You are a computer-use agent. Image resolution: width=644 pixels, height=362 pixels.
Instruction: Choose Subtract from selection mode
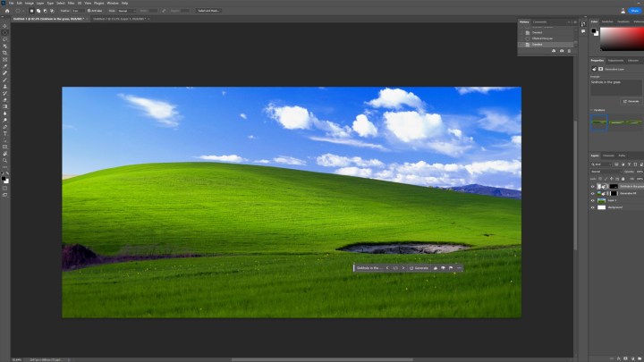coord(46,11)
